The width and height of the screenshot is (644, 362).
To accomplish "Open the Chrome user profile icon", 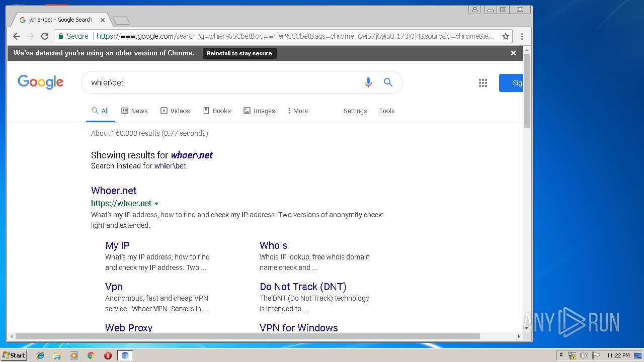I will click(x=474, y=10).
